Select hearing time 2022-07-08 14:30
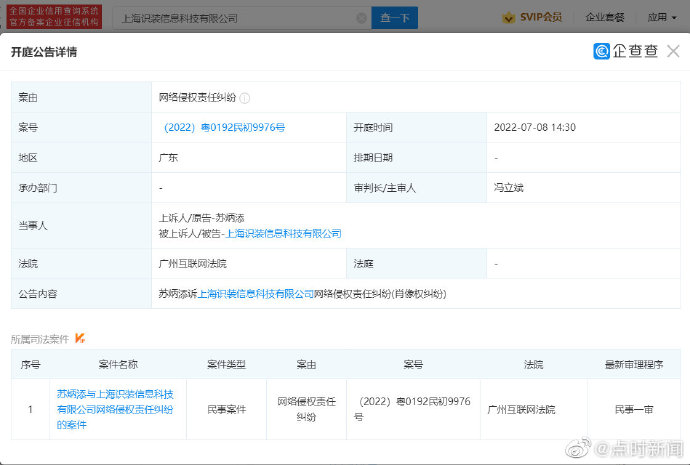Screen dimensions: 690x465 [535, 128]
